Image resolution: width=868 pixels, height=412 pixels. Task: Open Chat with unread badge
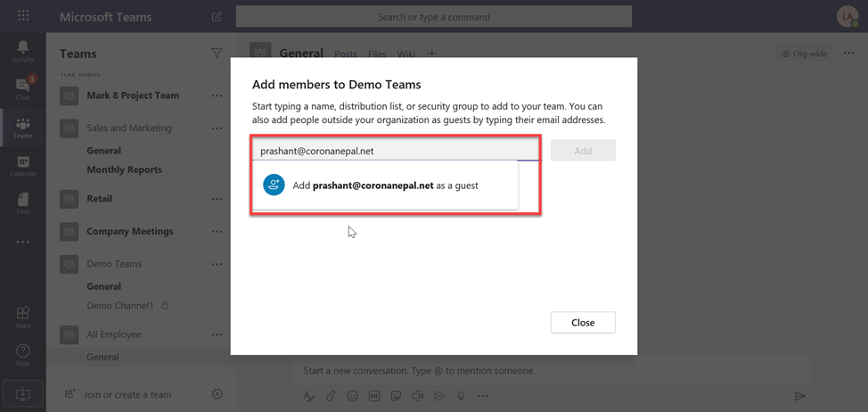(x=23, y=88)
